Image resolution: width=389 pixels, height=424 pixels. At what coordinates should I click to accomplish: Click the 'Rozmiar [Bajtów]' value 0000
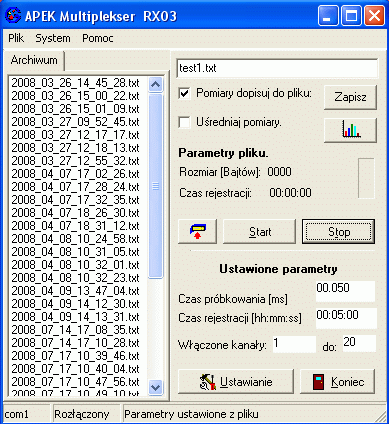(x=279, y=172)
